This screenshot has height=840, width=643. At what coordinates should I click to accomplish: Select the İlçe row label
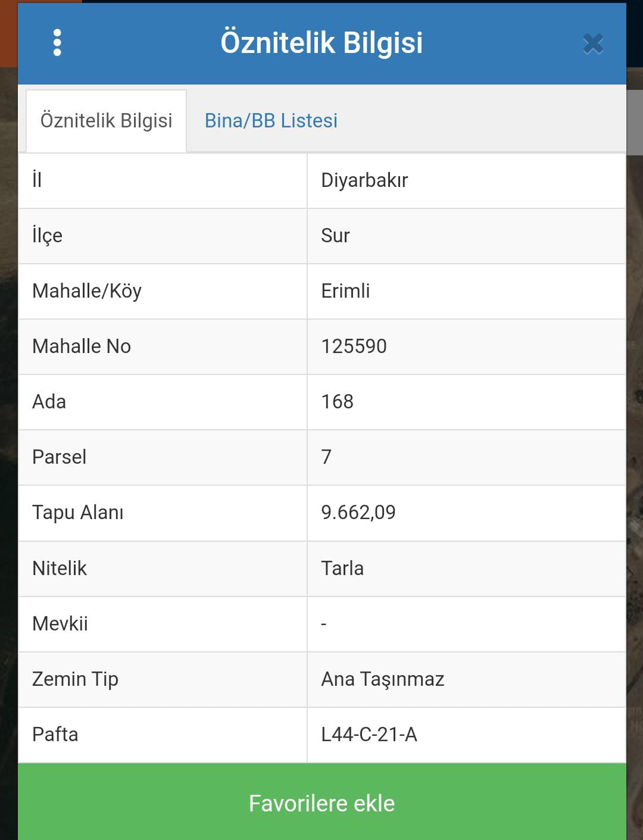[47, 236]
